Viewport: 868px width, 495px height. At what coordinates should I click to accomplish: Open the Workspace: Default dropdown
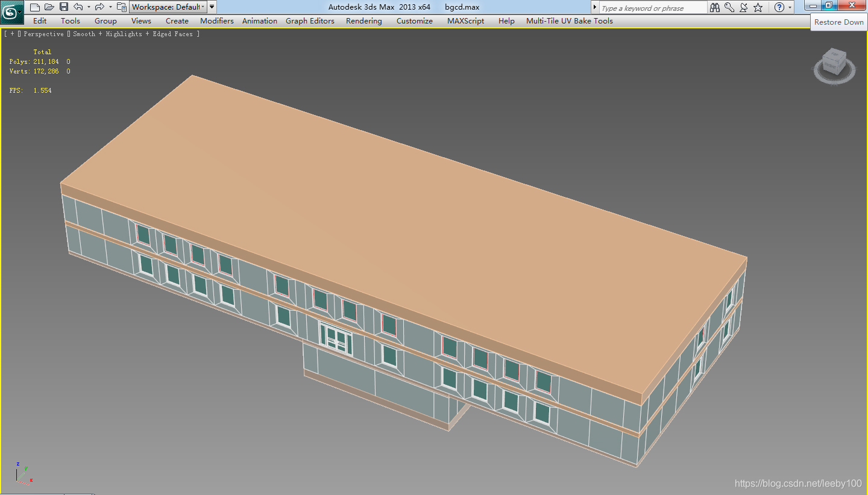click(168, 7)
